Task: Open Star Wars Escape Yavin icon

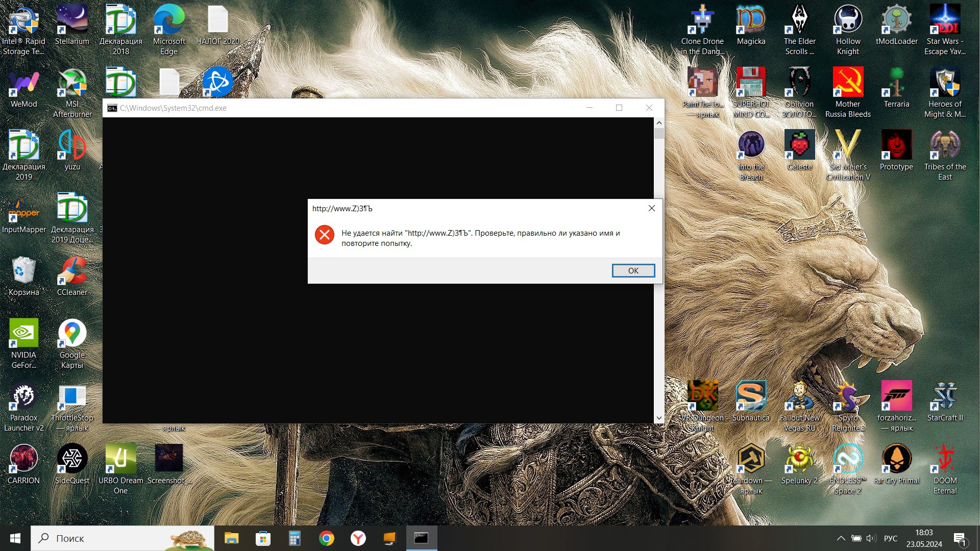Action: coord(945,30)
